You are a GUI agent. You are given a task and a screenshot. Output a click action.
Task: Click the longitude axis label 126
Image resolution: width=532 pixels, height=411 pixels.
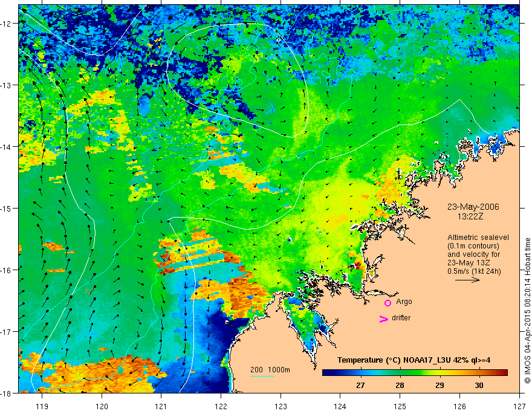click(459, 406)
